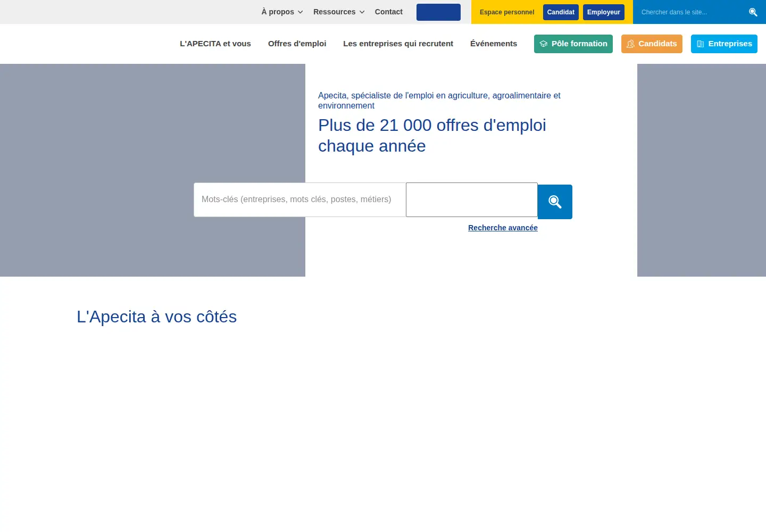Click the 'Espace personnel' label
Image resolution: width=766 pixels, height=532 pixels.
point(507,12)
